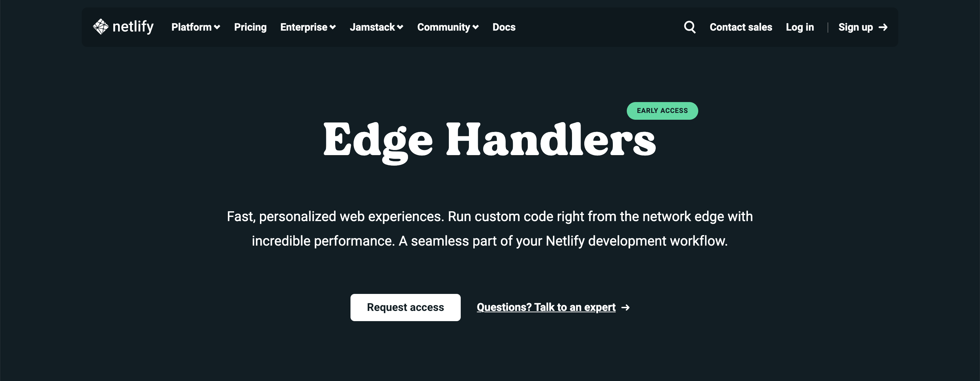Open Questions? Talk to an expert link
This screenshot has height=381, width=980.
[x=546, y=307]
